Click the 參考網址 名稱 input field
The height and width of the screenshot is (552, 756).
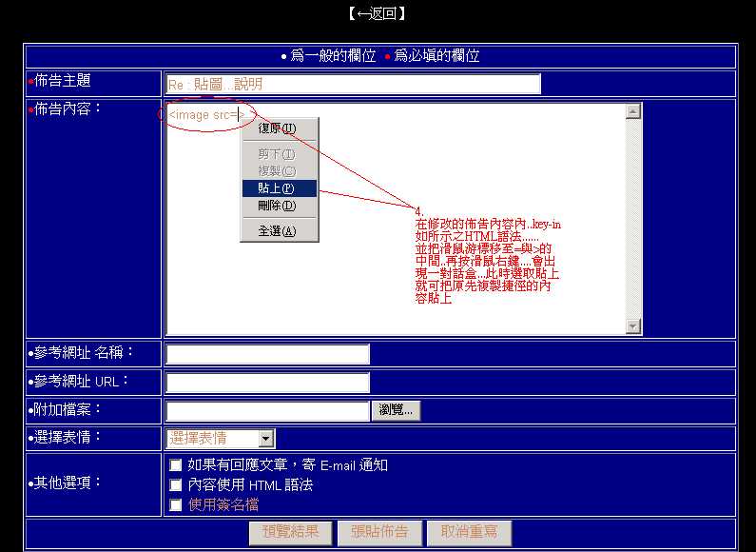267,354
